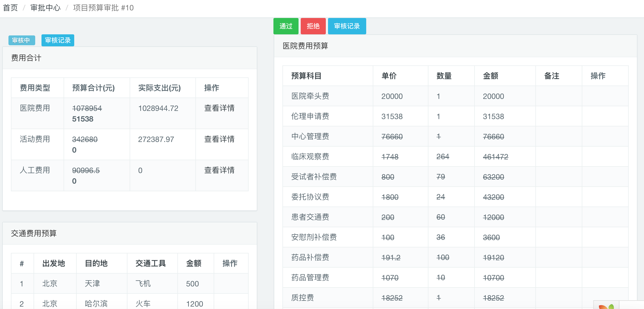Viewport: 644px width, 309px height.
Task: Click transport type 飞机
Action: point(143,284)
